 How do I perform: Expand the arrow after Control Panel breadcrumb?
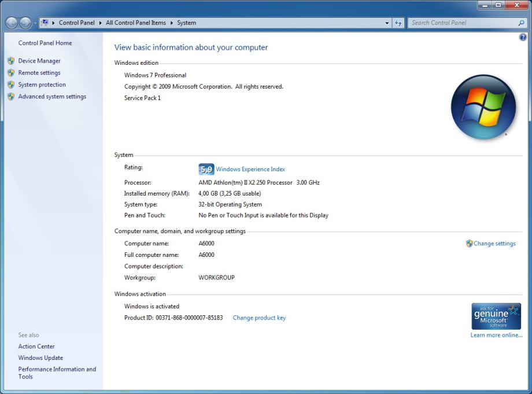101,23
